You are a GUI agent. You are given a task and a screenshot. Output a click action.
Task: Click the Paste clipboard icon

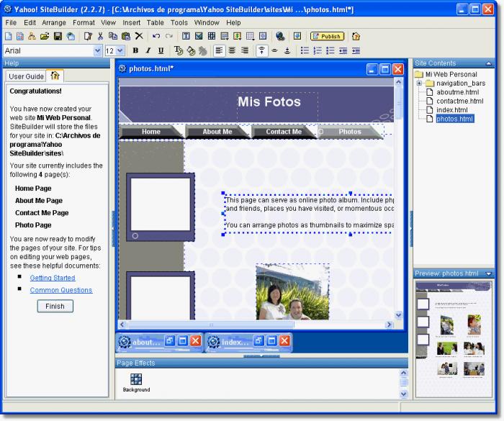pyautogui.click(x=126, y=36)
